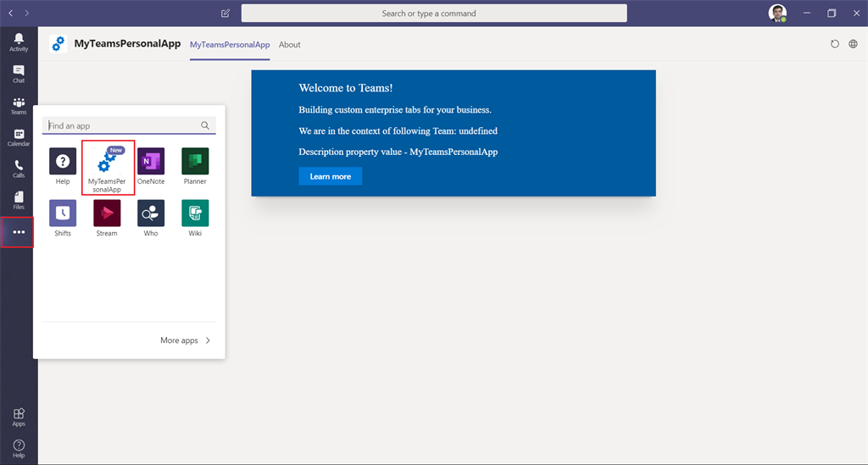This screenshot has height=465, width=868.
Task: Expand More apps chevron arrow
Action: (209, 340)
